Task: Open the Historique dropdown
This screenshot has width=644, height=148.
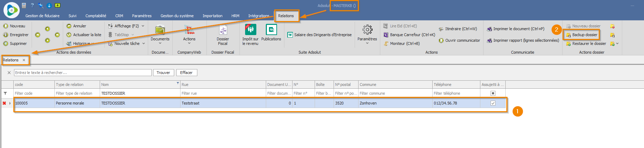Action: pyautogui.click(x=81, y=43)
